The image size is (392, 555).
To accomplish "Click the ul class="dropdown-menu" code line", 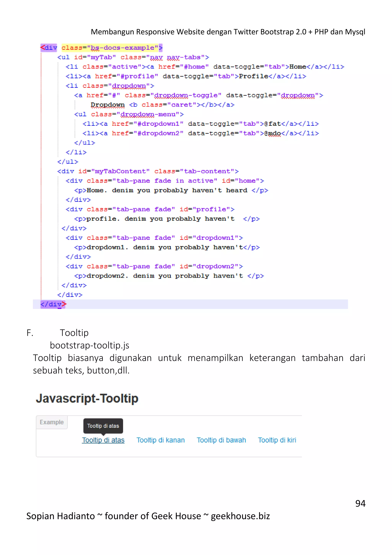I will click(129, 114).
